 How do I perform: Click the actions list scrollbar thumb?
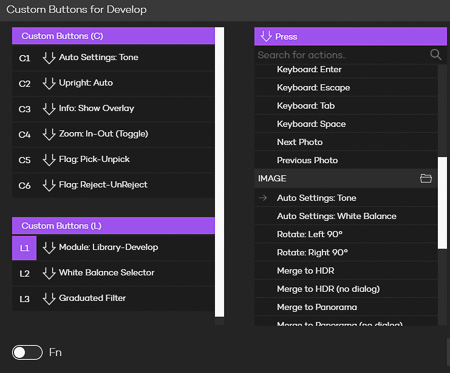[442, 203]
